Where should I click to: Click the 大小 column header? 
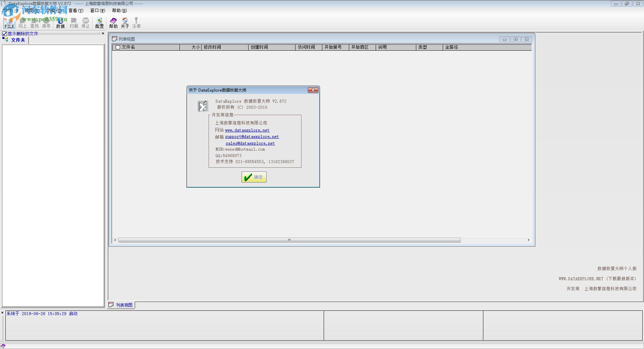point(191,47)
